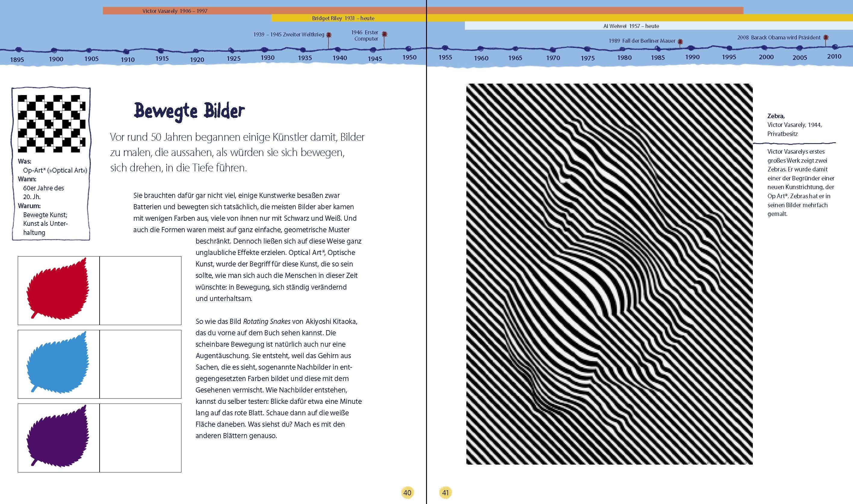Image resolution: width=853 pixels, height=504 pixels.
Task: Click the Barack Obama 2008 timeline marker
Action: point(826,38)
